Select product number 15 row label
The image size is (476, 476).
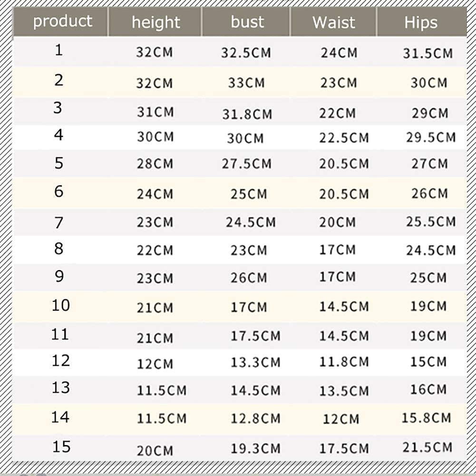61,447
